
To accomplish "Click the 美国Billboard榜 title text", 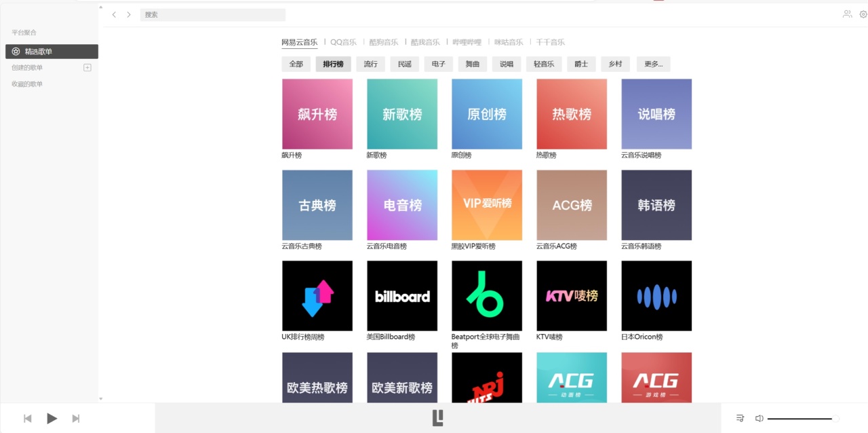I will tap(391, 337).
